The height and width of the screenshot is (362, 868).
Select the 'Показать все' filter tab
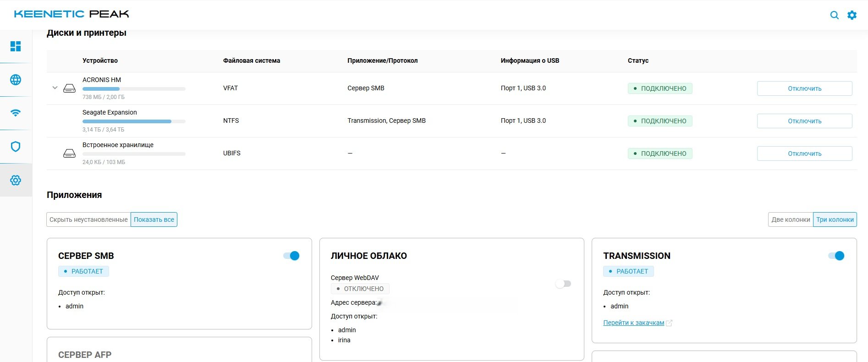pyautogui.click(x=154, y=219)
